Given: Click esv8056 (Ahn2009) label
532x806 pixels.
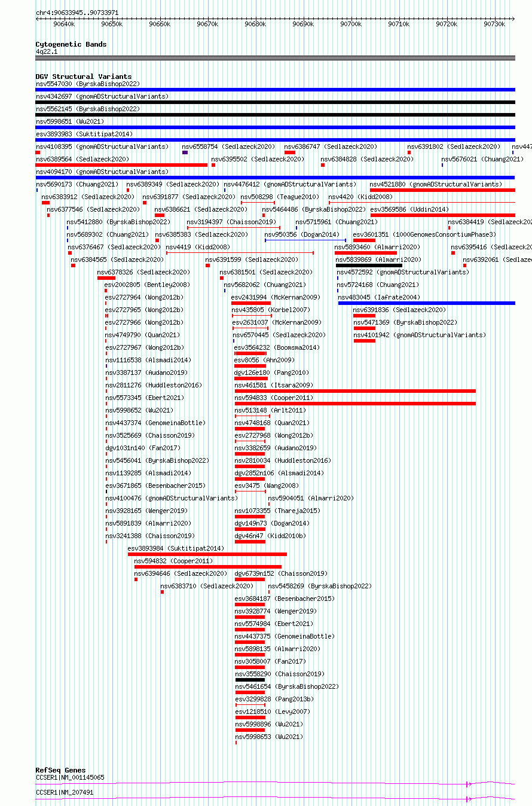Looking at the screenshot, I should (264, 360).
